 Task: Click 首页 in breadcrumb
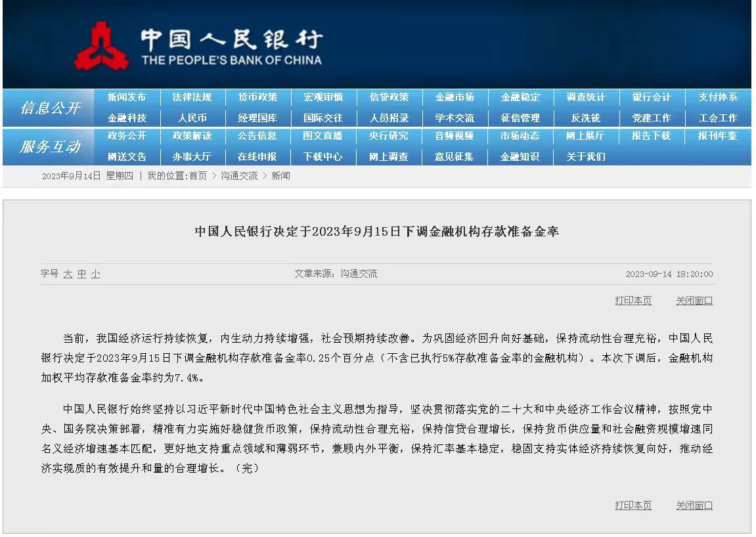coord(198,176)
